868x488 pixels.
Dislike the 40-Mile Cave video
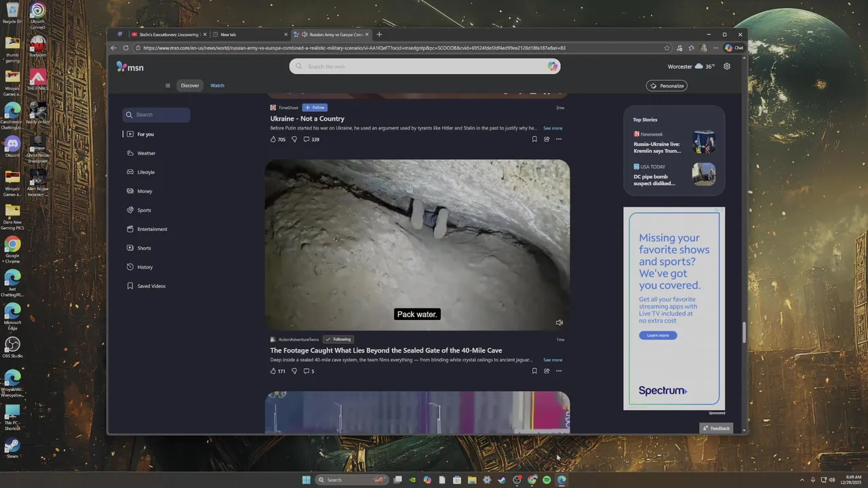(x=294, y=371)
